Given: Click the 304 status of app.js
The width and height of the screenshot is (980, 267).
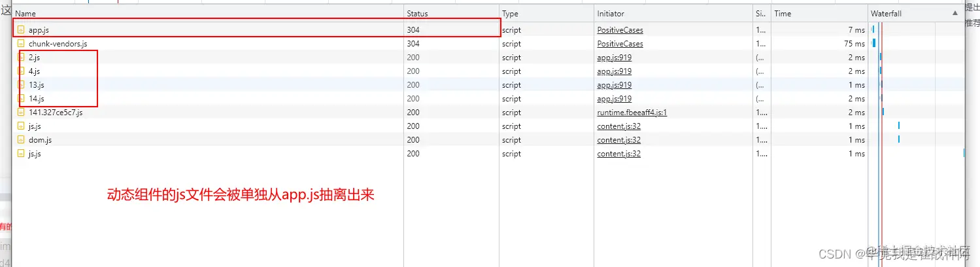Looking at the screenshot, I should click(413, 30).
